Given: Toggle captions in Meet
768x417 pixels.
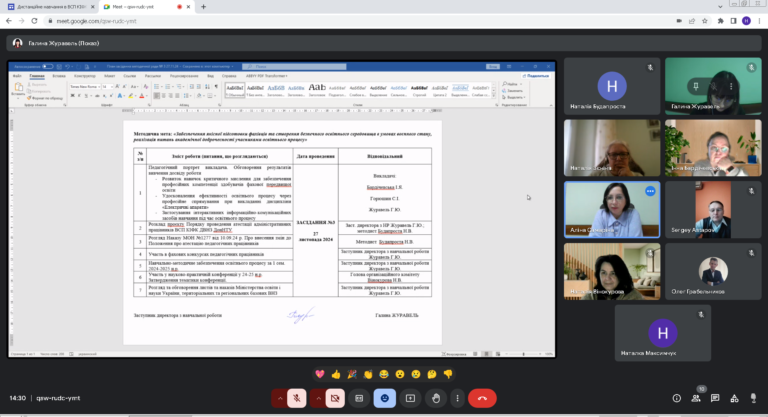Looking at the screenshot, I should (x=359, y=398).
